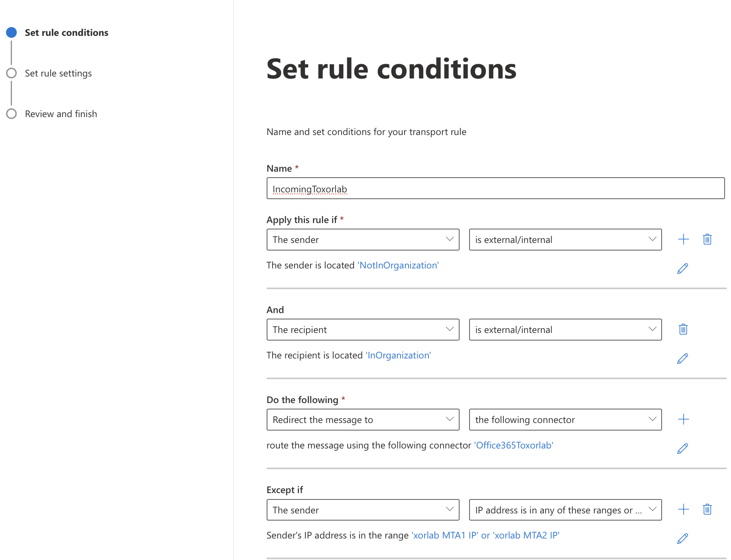Expand the 'IP address is in any of these ranges' dropdown
The image size is (731, 560).
[565, 510]
